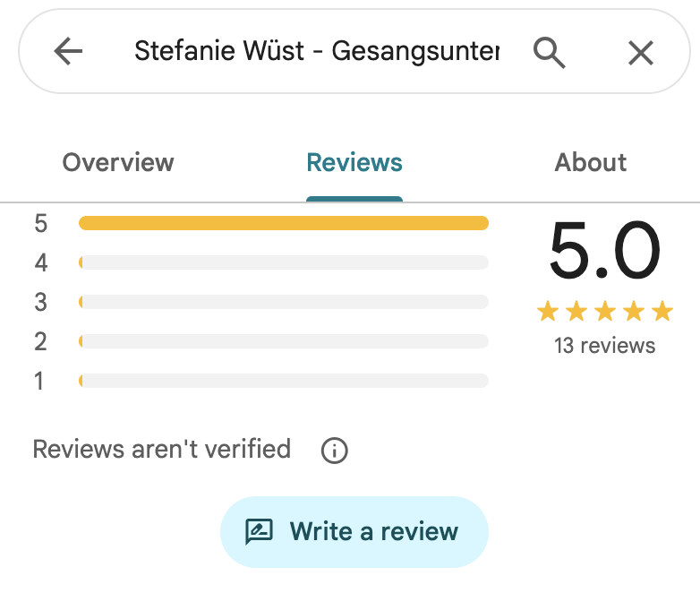Clear the search with X icon

click(x=641, y=53)
